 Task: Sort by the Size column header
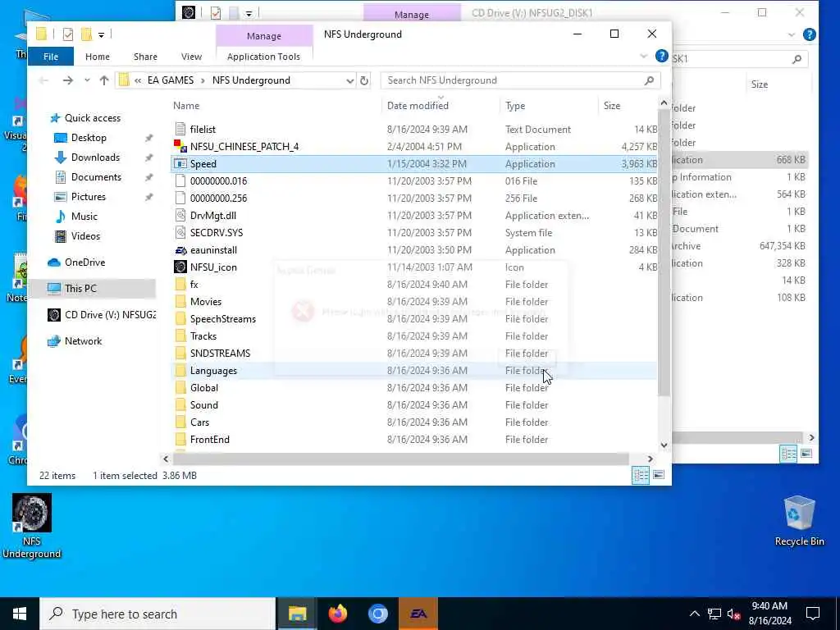[x=612, y=106]
